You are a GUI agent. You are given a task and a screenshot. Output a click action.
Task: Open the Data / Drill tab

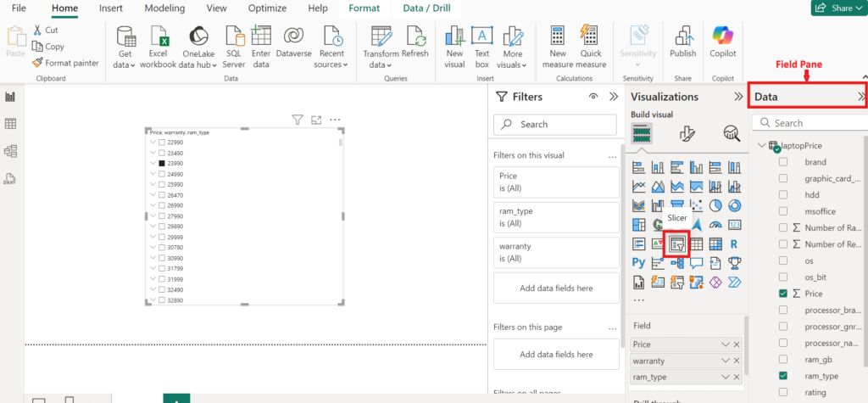[x=427, y=8]
